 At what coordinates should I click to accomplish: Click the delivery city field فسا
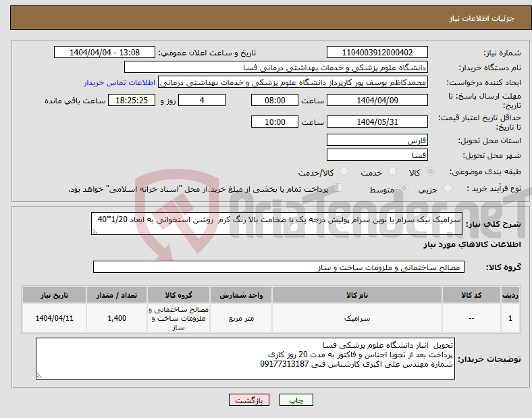(x=377, y=155)
